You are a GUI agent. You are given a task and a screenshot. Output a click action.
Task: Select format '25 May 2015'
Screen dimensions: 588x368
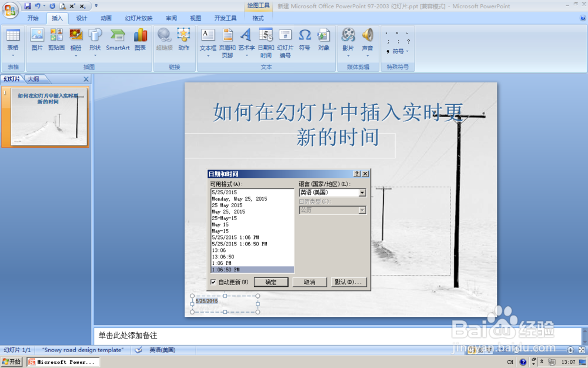(227, 205)
